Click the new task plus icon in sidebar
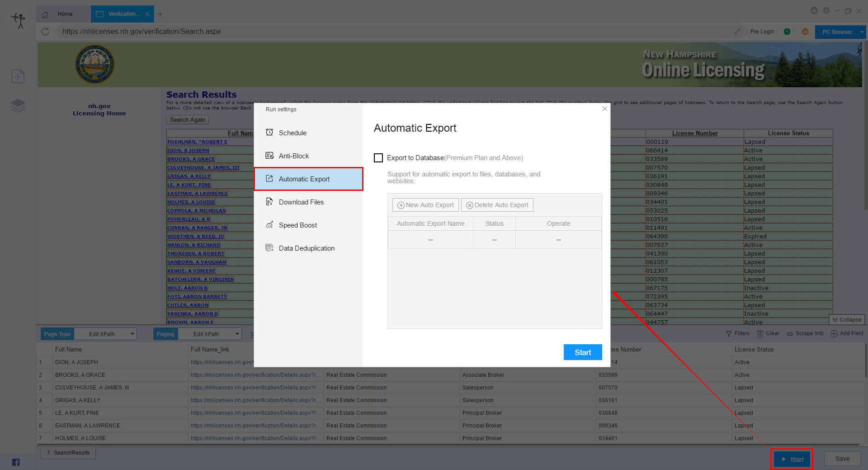 [x=18, y=76]
